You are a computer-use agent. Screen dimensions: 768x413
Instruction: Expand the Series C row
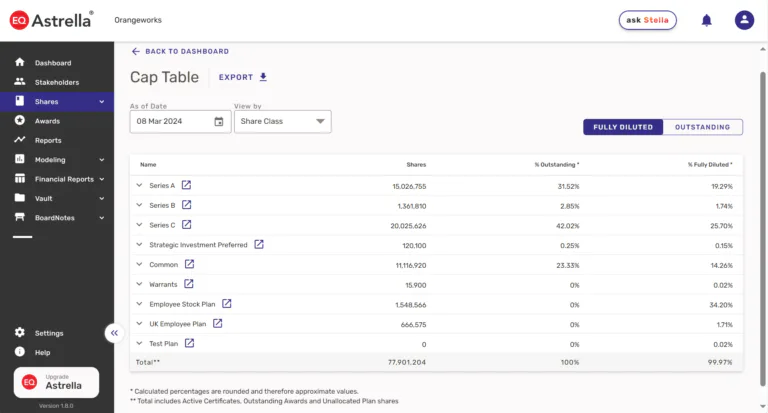139,224
